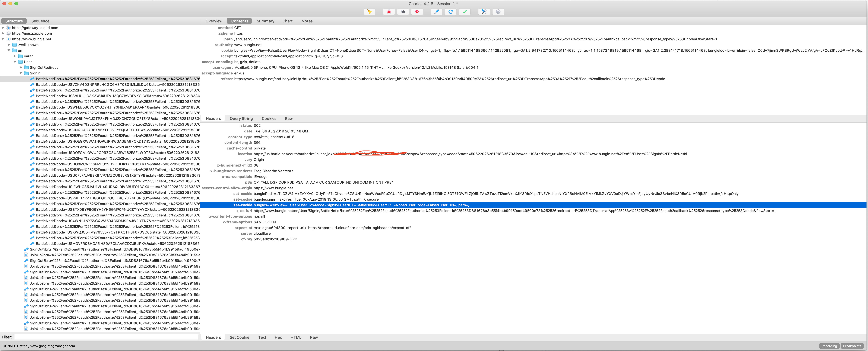Expand the mesu.apple.com host node
868x351 pixels.
tap(3, 33)
